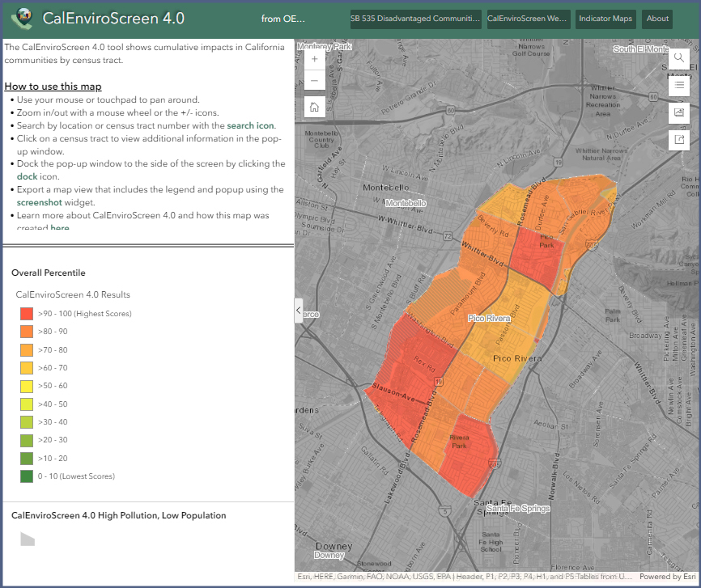The image size is (701, 588).
Task: Return to the default home extent
Action: click(314, 107)
